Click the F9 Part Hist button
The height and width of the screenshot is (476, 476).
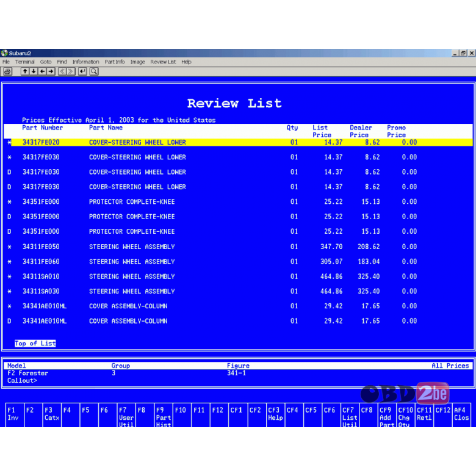pos(164,415)
